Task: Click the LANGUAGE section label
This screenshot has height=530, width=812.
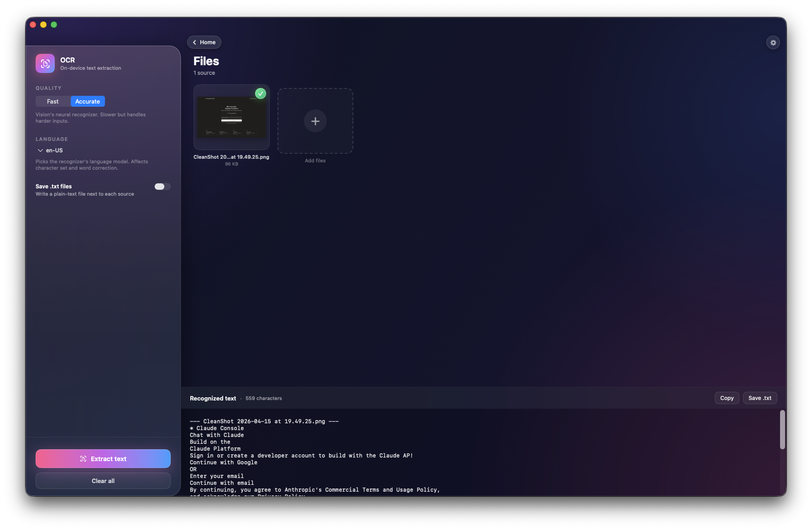Action: coord(52,139)
